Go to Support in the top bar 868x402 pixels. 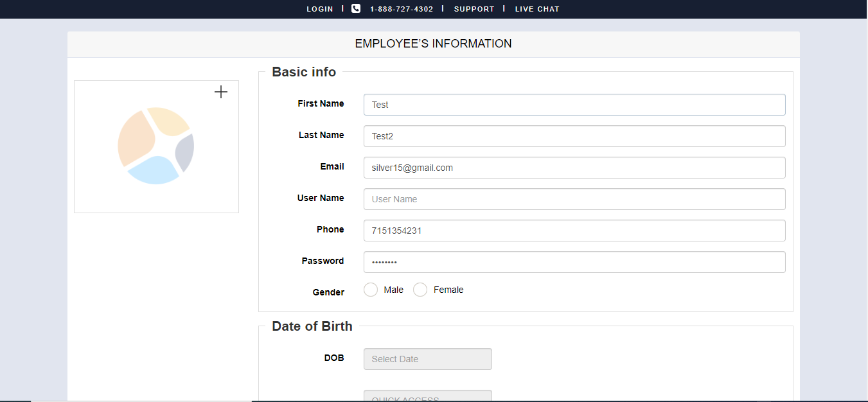tap(474, 9)
